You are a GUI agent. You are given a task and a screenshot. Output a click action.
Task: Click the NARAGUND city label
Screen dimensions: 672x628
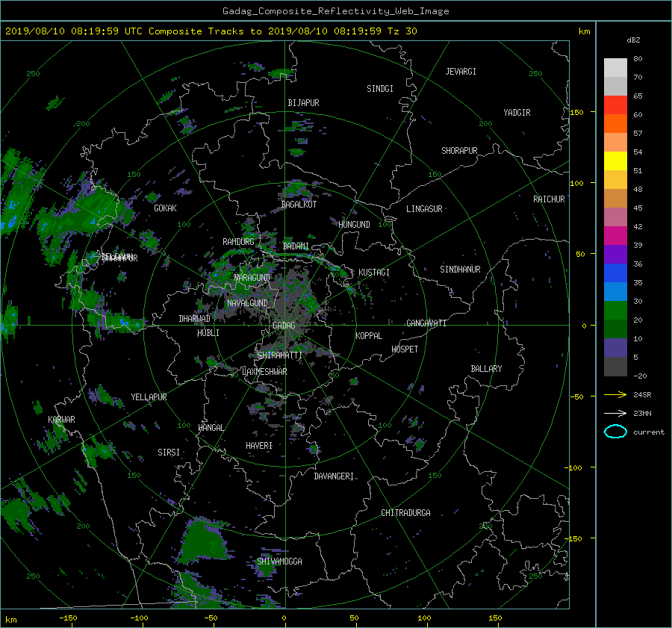[x=252, y=278]
